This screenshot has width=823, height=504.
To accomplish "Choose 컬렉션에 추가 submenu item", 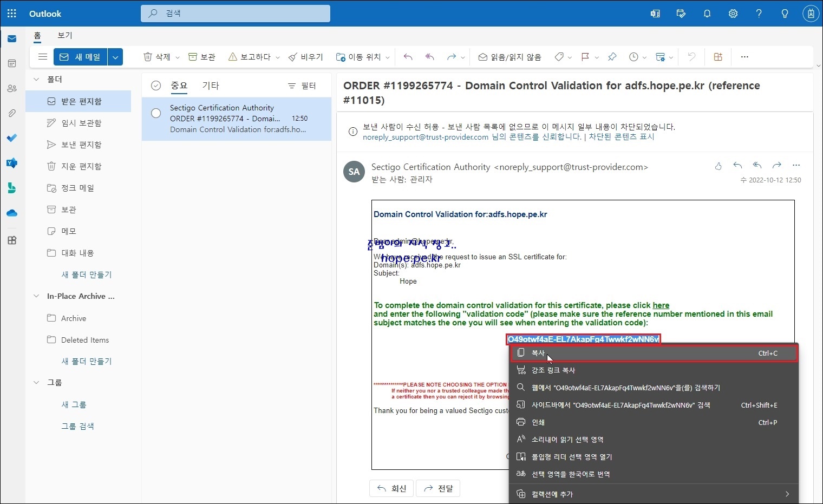I will click(x=654, y=494).
